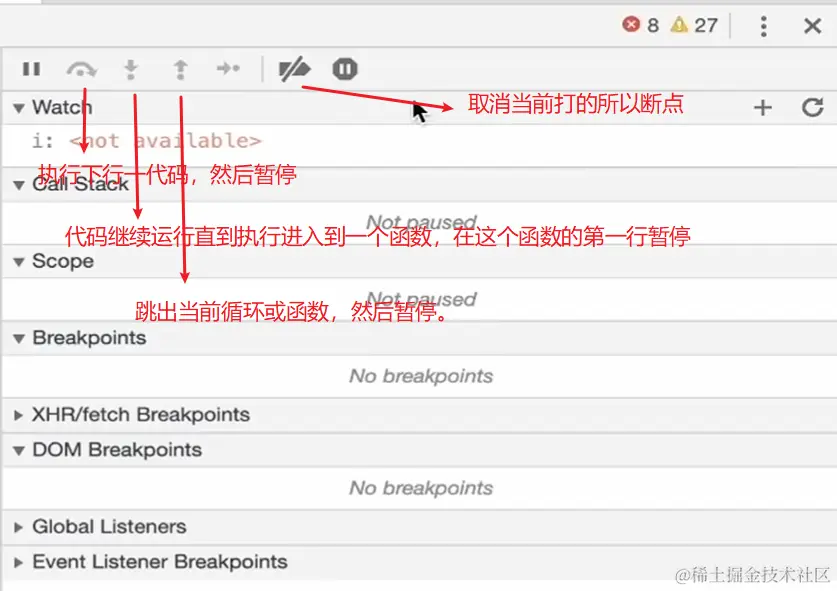This screenshot has height=591, width=837.
Task: Expand XHR/fetch Breakpoints section
Action: click(x=18, y=414)
